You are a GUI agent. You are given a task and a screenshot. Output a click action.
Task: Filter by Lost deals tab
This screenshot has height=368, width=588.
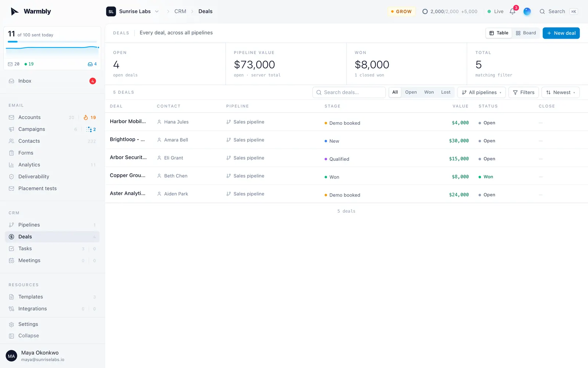[446, 92]
